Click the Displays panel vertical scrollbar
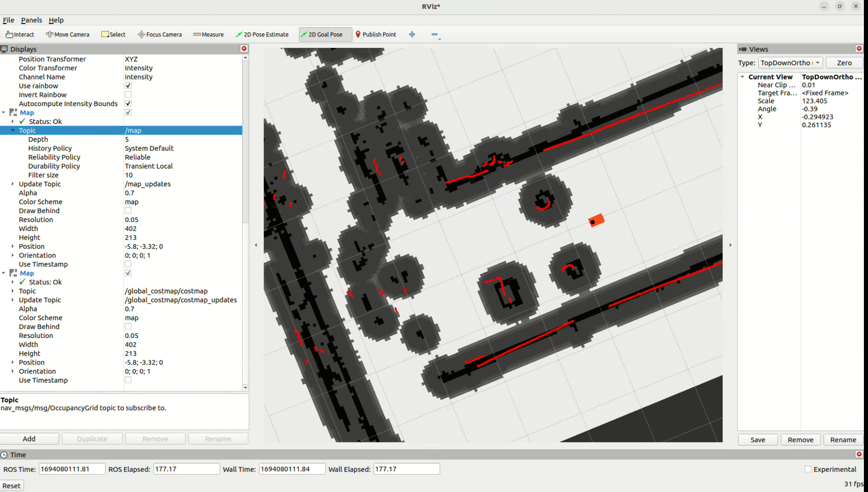Viewport: 868px width, 492px height. point(245,141)
